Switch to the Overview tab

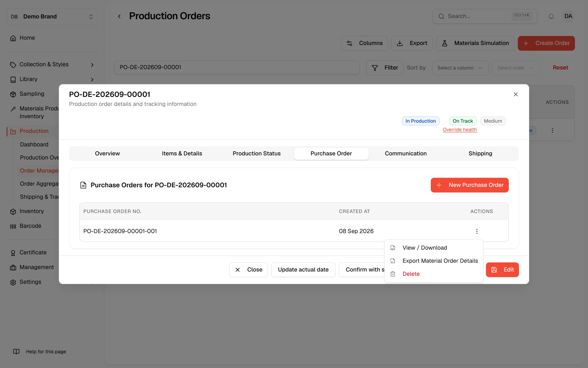tap(107, 154)
